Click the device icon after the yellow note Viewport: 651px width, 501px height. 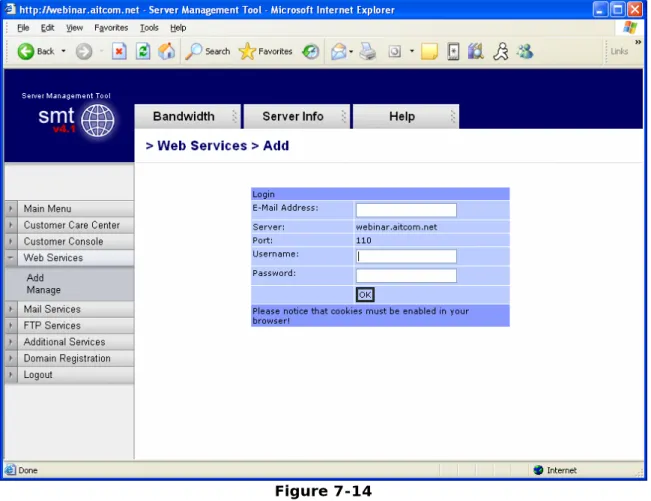(453, 51)
